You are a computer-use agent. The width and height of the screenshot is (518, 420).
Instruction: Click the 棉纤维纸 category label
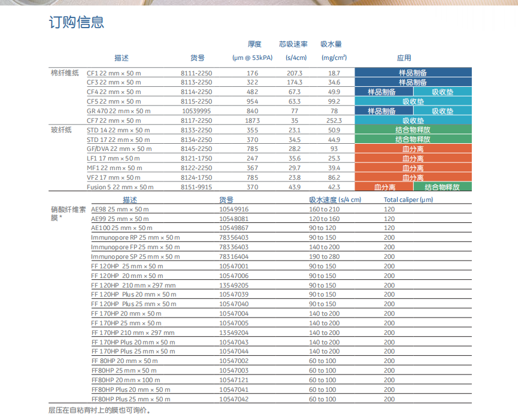[65, 73]
